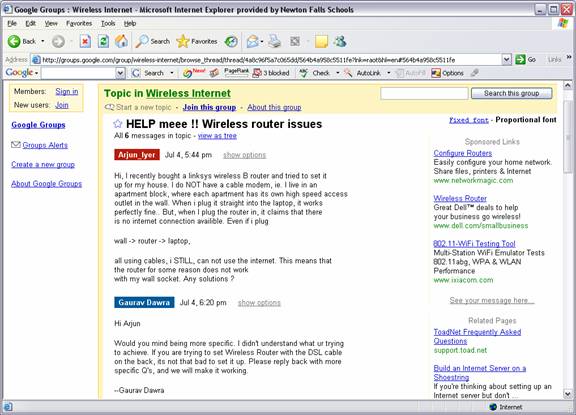This screenshot has width=576, height=415.
Task: Open the Help menu
Action: [x=130, y=23]
